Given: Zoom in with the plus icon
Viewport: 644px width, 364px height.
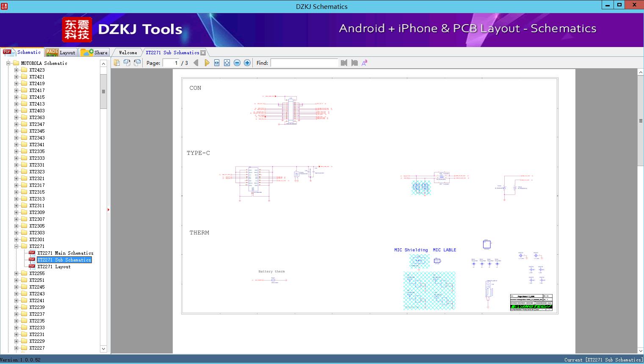Looking at the screenshot, I should pyautogui.click(x=247, y=63).
